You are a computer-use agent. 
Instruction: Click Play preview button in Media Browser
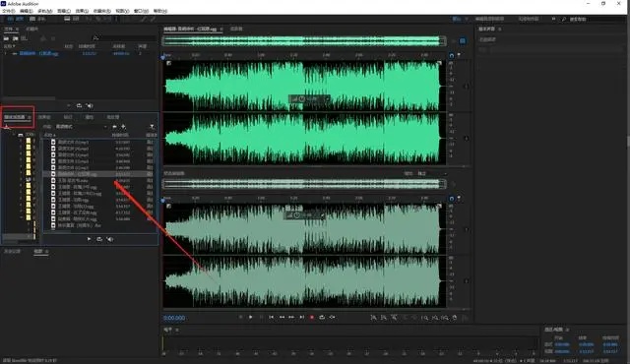(x=89, y=239)
